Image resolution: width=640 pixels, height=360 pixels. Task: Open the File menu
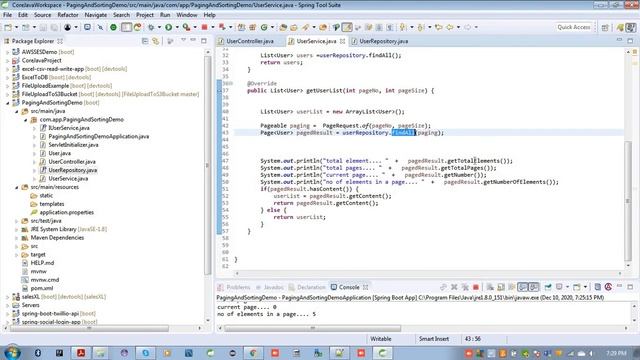pyautogui.click(x=7, y=15)
